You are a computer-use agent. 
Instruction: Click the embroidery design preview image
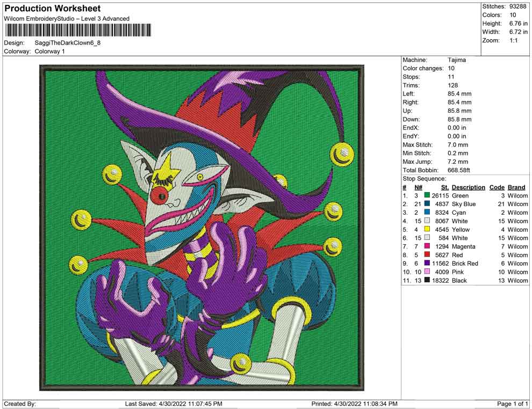click(202, 228)
